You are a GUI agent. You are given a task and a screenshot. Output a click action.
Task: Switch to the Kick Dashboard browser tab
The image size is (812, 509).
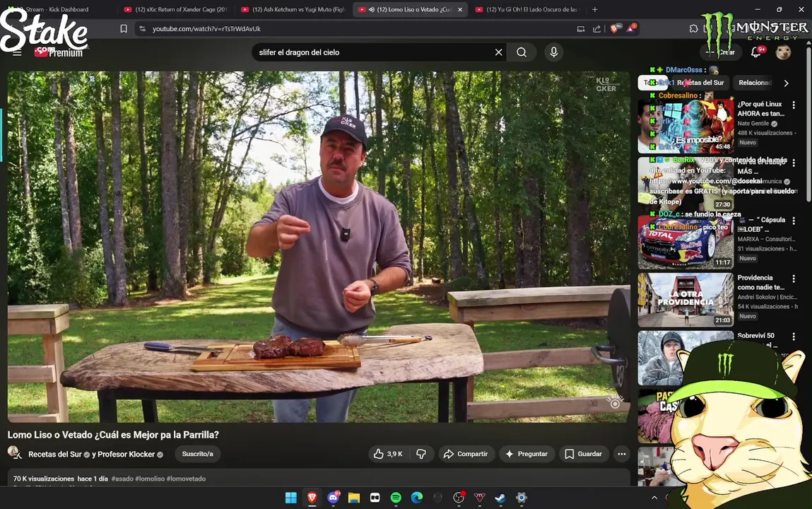[x=57, y=9]
